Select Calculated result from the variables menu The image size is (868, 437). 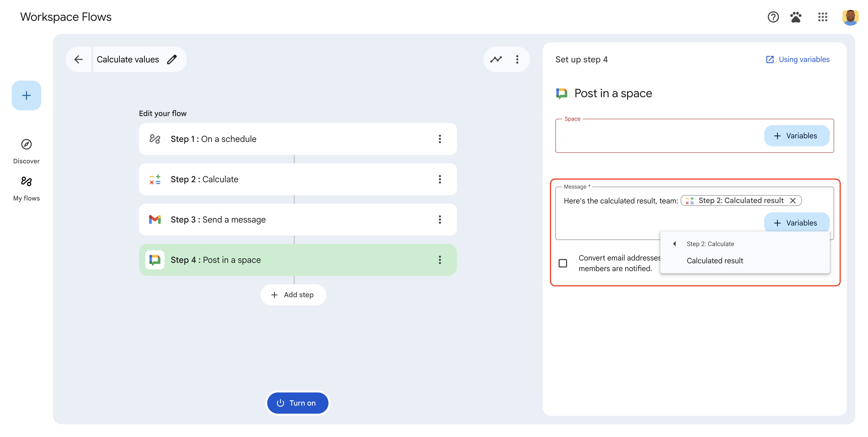[715, 260]
